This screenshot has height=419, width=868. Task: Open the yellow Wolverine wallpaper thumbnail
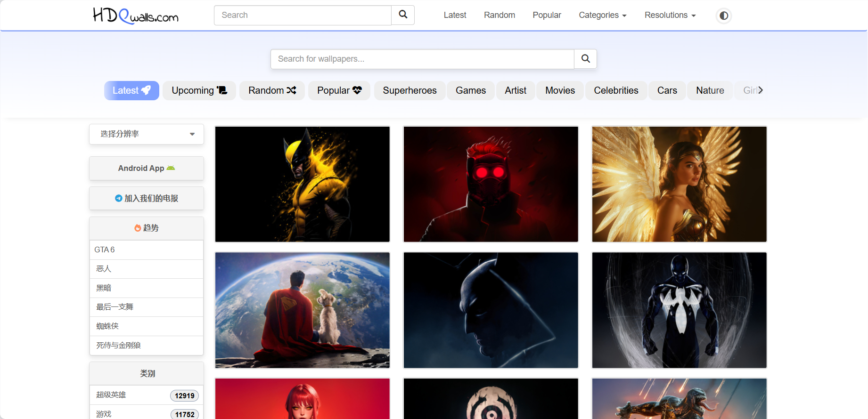[x=303, y=184]
